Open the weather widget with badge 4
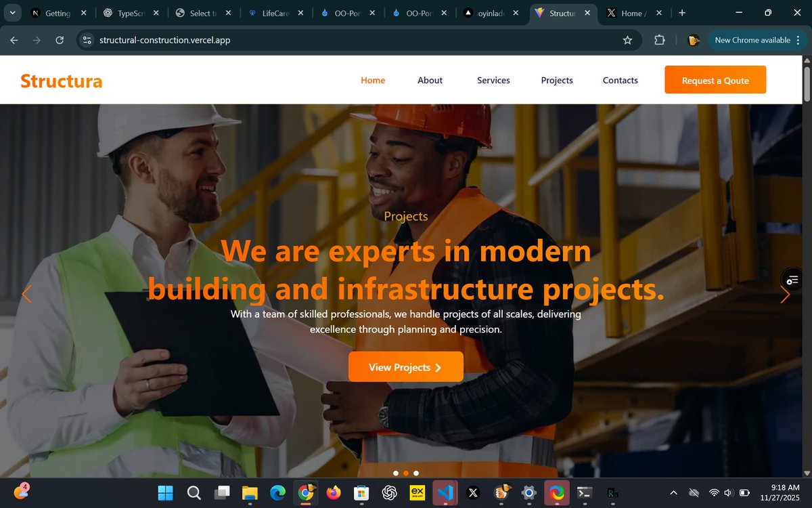The image size is (812, 508). [21, 492]
